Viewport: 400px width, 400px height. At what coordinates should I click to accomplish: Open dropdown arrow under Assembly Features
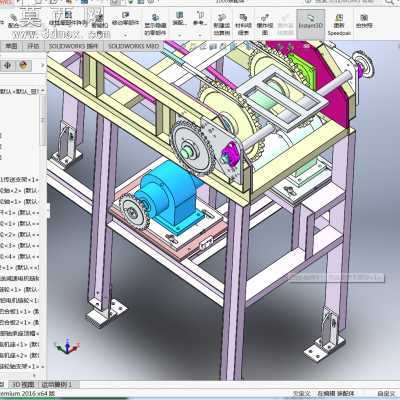[x=179, y=34]
